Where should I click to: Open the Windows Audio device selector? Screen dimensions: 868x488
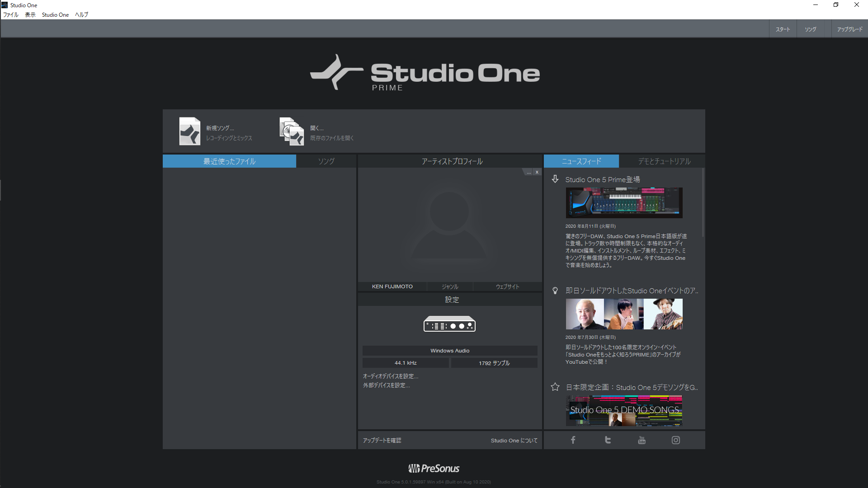[x=450, y=351]
